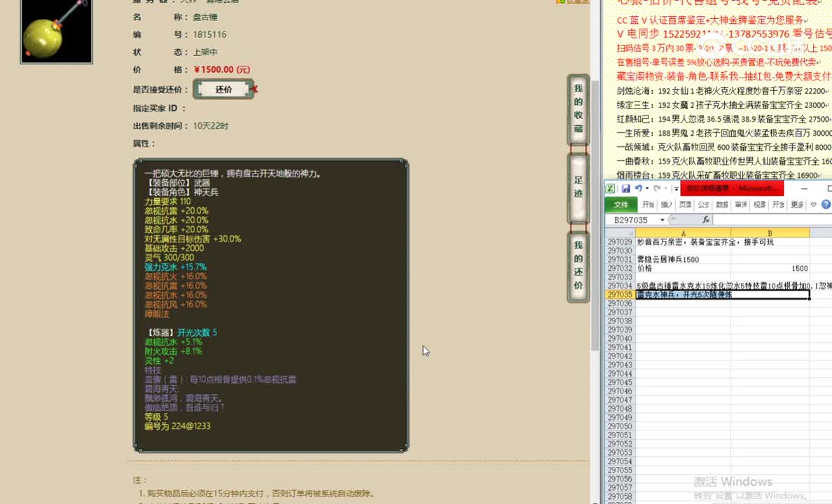Viewport: 832px width, 504px height.
Task: Switch to the 页面 ribbon tab
Action: tap(685, 204)
